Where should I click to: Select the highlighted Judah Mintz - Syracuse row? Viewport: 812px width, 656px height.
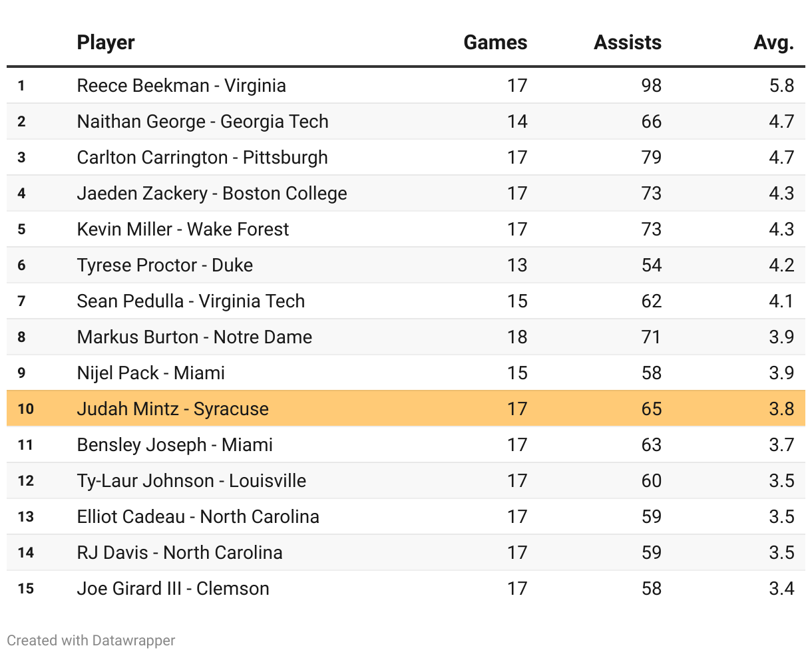tap(173, 409)
